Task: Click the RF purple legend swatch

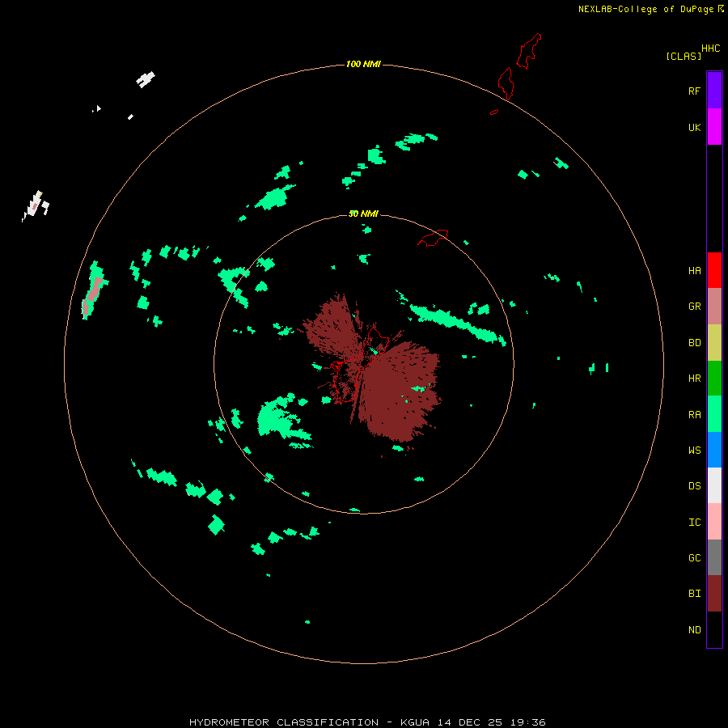Action: click(x=714, y=91)
